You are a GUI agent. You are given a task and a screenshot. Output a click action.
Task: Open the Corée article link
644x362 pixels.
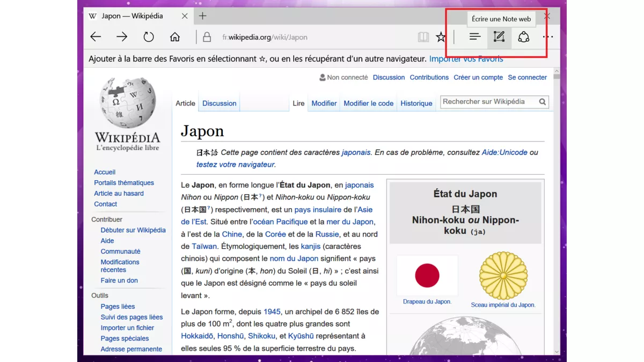[x=275, y=234]
